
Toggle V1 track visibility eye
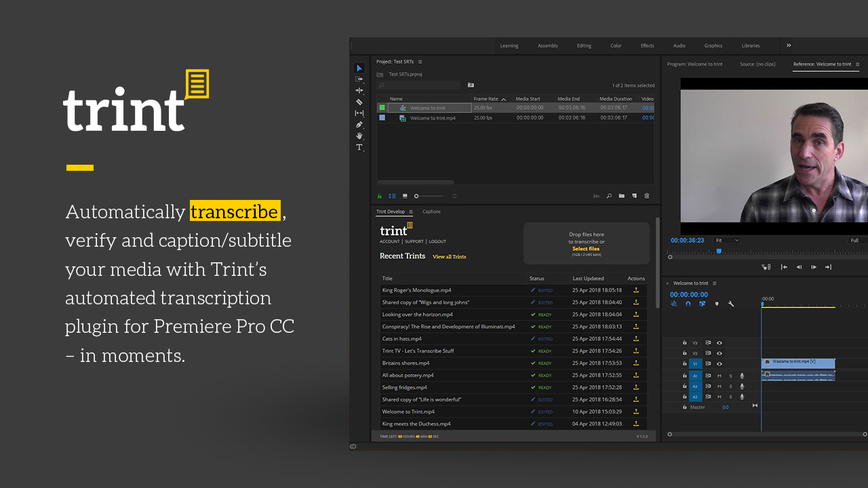pyautogui.click(x=719, y=363)
